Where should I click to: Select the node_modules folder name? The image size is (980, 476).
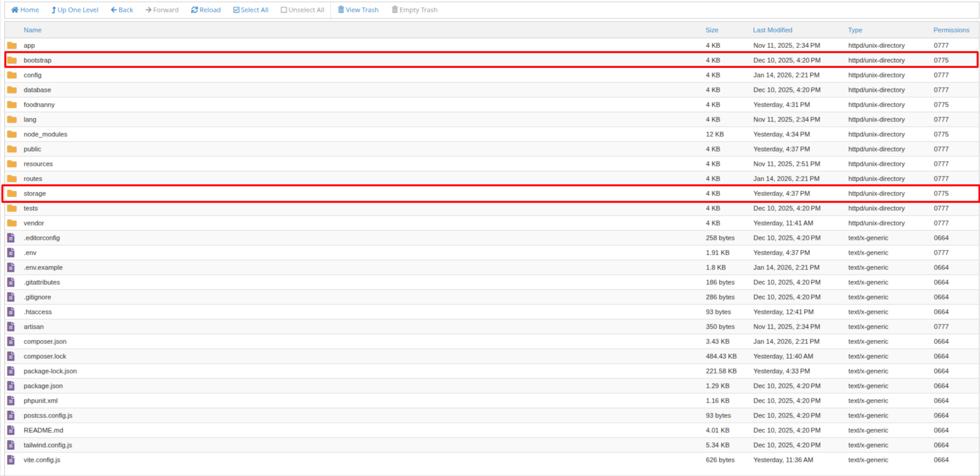point(46,134)
